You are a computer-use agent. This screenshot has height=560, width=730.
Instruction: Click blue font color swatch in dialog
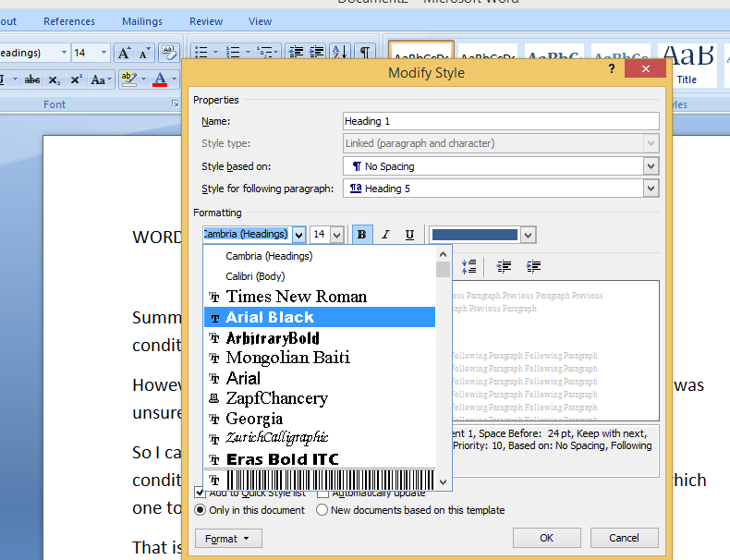point(474,235)
